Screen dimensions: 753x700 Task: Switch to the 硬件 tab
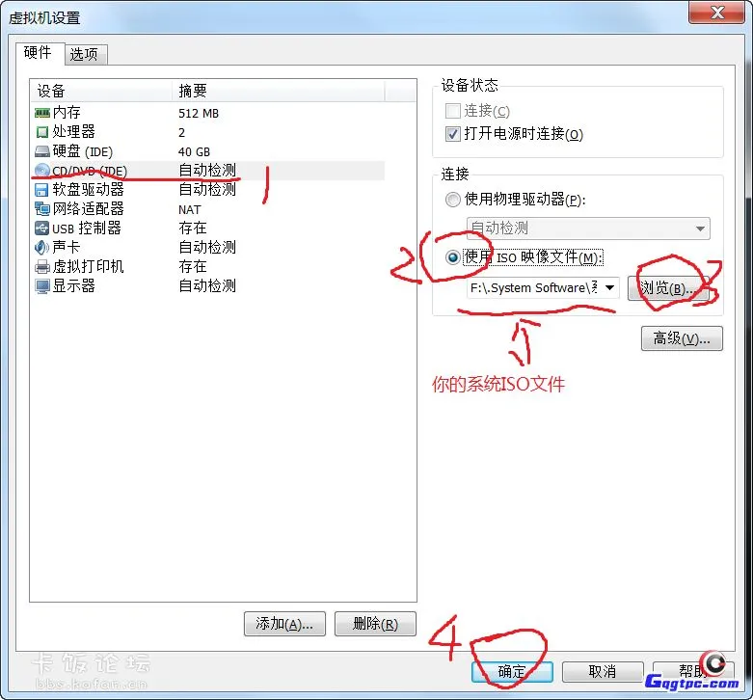pyautogui.click(x=38, y=52)
